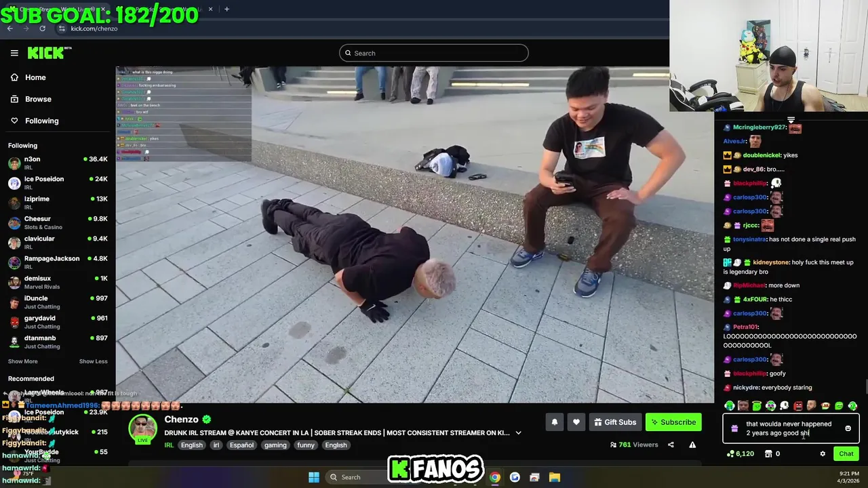Open Iziprime's channel in sidebar
The image size is (868, 488).
[58, 203]
